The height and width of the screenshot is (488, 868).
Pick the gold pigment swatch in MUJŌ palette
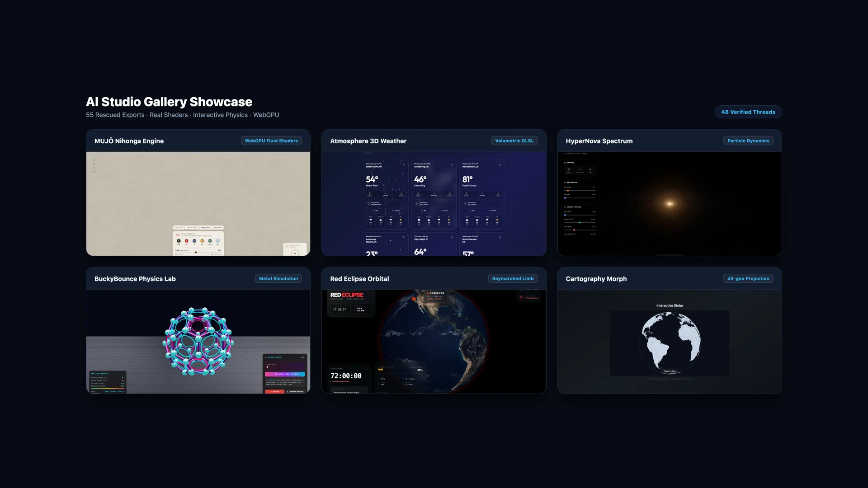click(x=202, y=241)
